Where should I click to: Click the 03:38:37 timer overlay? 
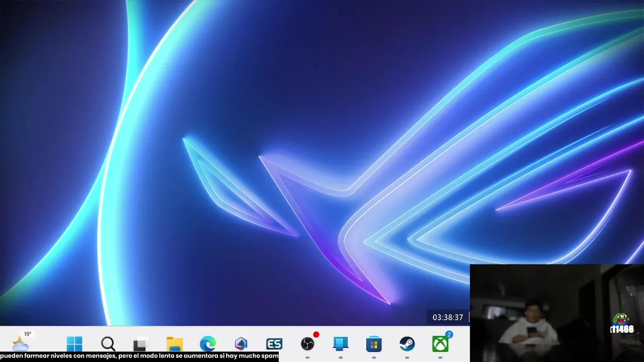(448, 318)
